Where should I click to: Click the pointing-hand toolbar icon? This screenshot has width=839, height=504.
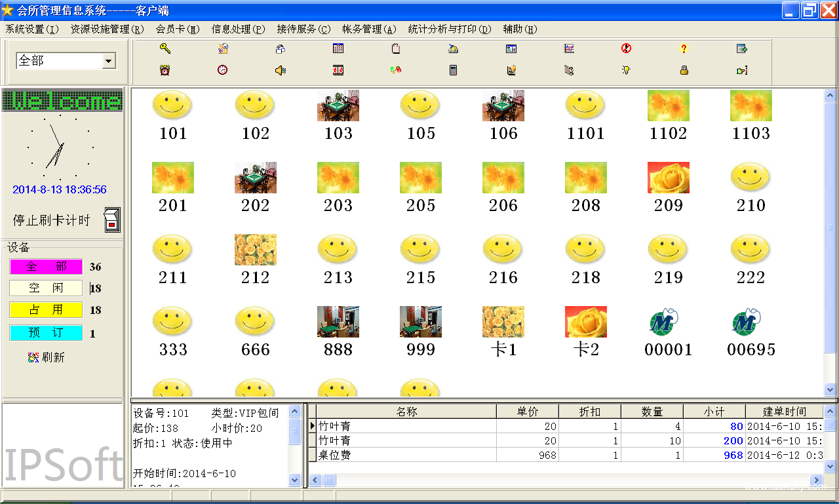[742, 70]
